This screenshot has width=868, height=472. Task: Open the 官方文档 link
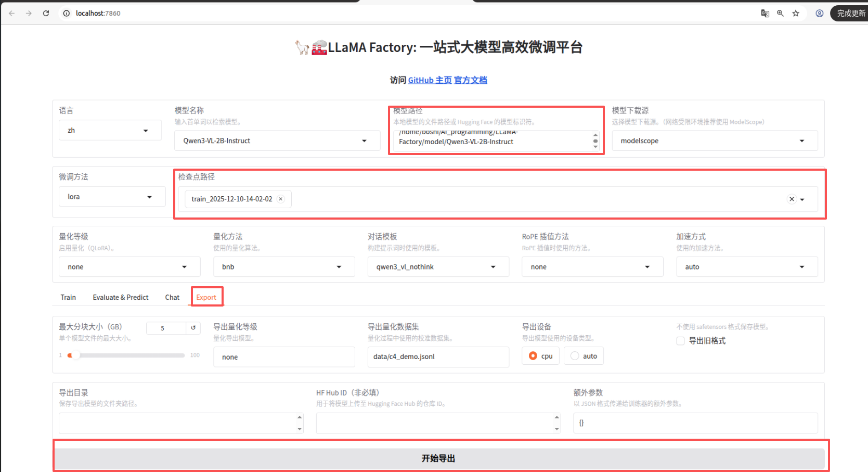point(471,80)
